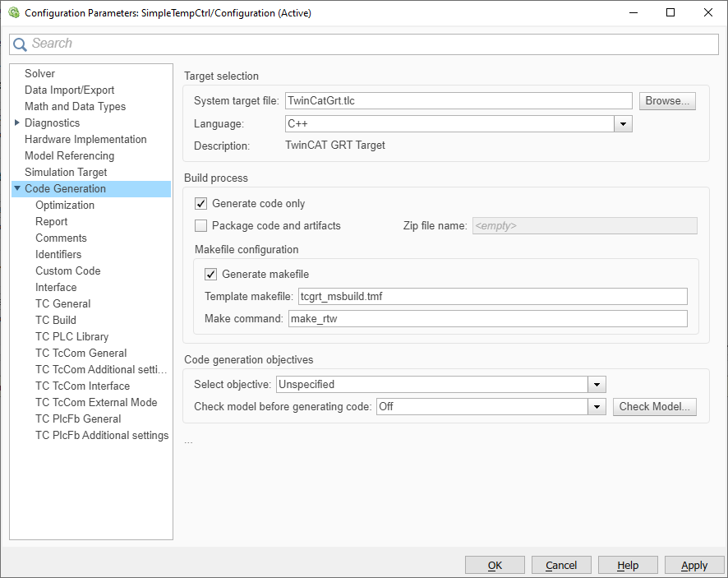Toggle Generate code only checkbox
Image resolution: width=728 pixels, height=578 pixels.
coord(200,204)
